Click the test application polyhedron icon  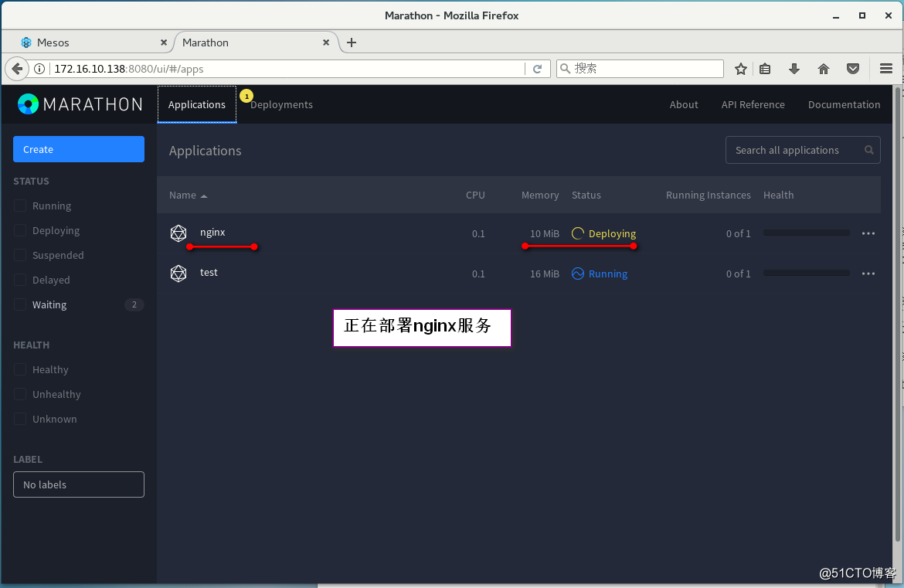click(178, 274)
